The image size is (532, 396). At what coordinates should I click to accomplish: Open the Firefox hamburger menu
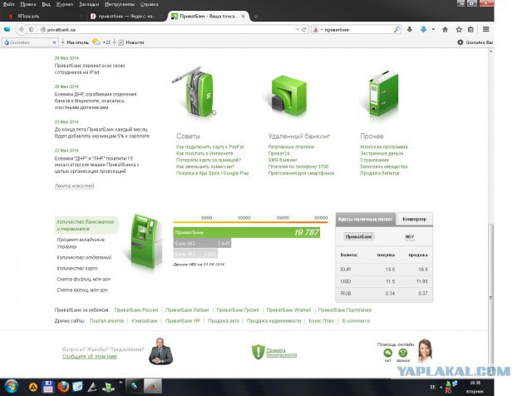[x=485, y=30]
